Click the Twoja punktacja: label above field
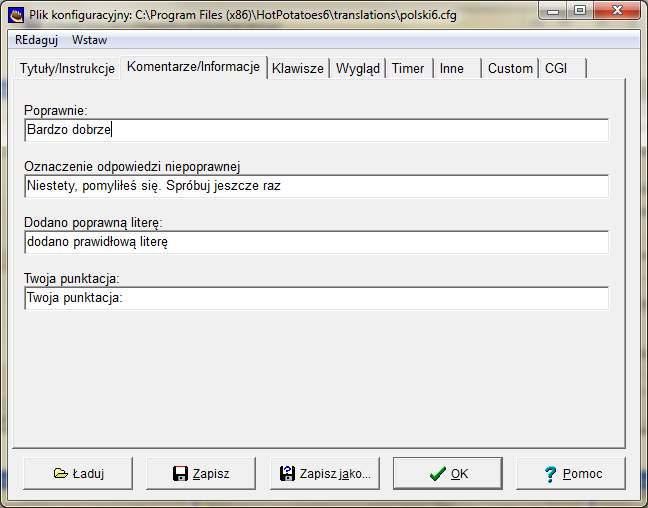The height and width of the screenshot is (508, 648). 71,279
